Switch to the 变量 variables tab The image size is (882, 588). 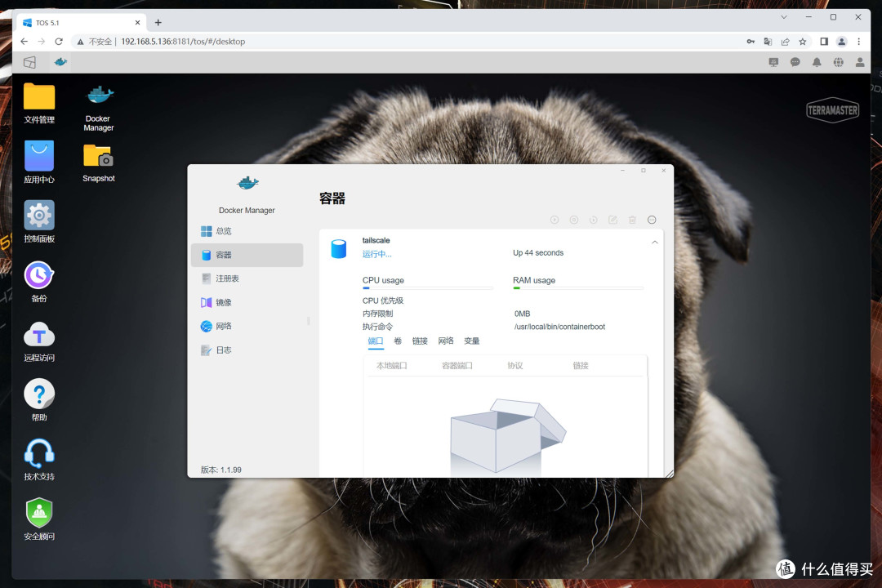click(471, 341)
